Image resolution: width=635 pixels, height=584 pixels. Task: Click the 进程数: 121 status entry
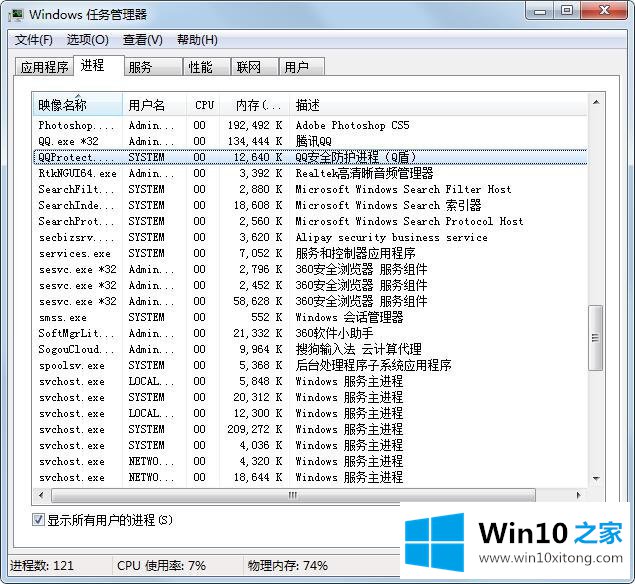pyautogui.click(x=42, y=565)
